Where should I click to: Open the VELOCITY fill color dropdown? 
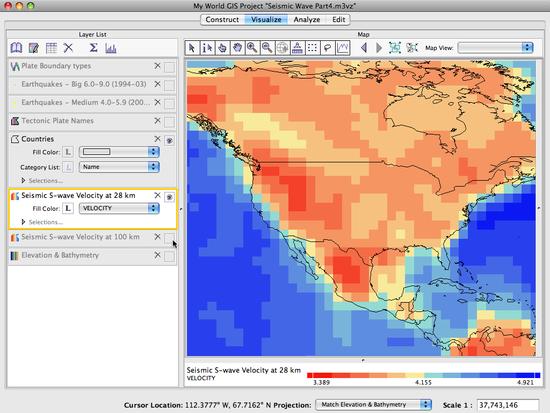tap(119, 208)
